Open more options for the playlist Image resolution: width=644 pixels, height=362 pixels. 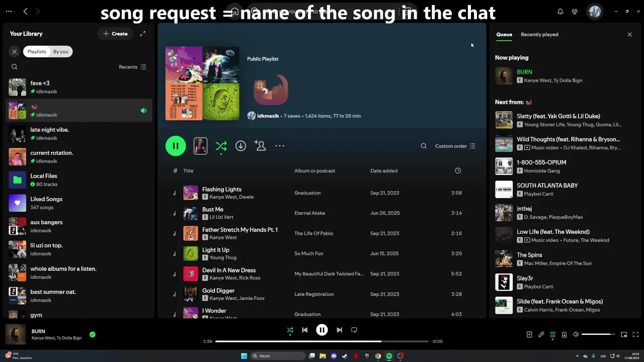tap(280, 146)
